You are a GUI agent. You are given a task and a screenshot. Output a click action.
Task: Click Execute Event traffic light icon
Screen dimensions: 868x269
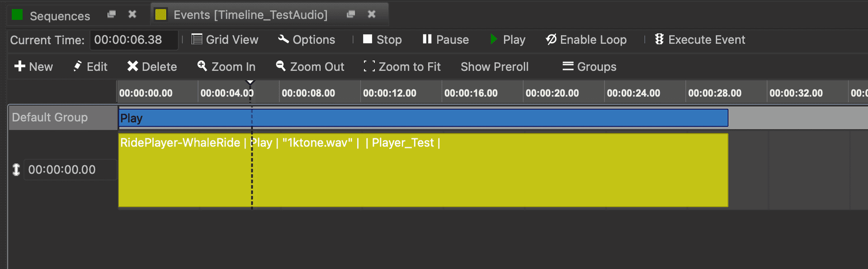pos(659,39)
